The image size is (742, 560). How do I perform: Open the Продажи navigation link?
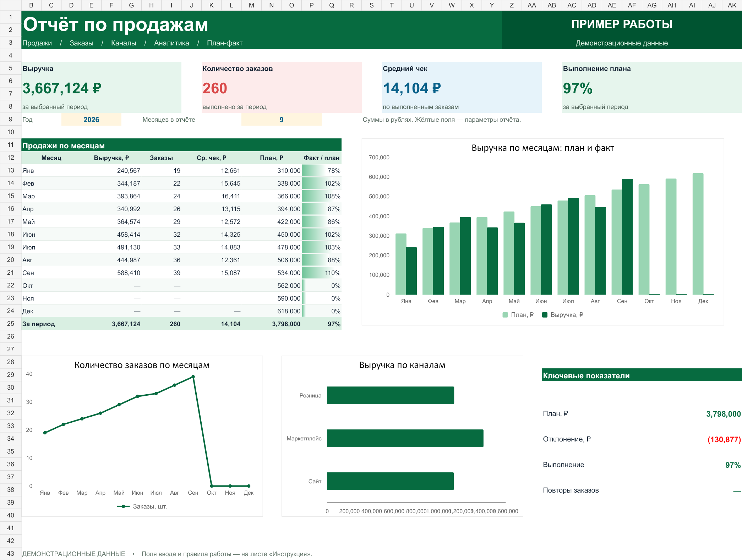(x=37, y=43)
